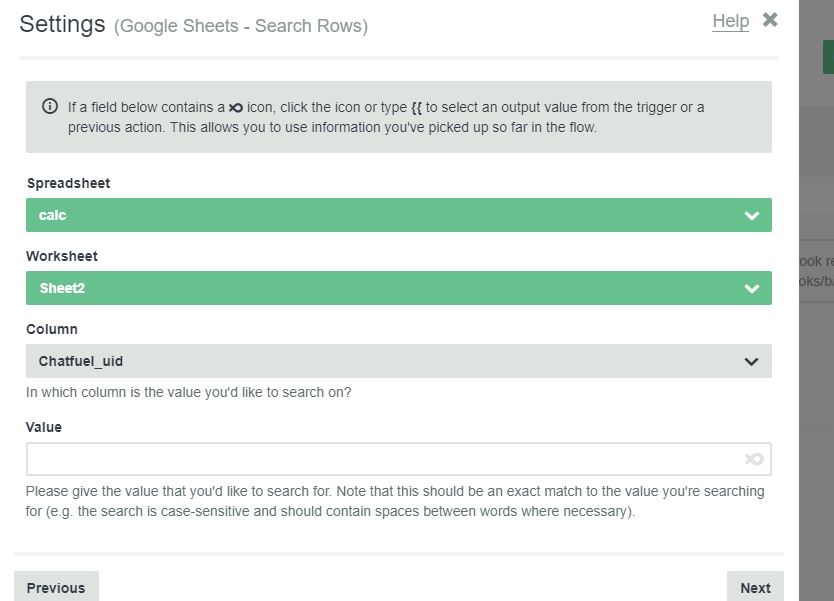The height and width of the screenshot is (601, 834).
Task: Click the info icon in the notice banner
Action: 50,107
